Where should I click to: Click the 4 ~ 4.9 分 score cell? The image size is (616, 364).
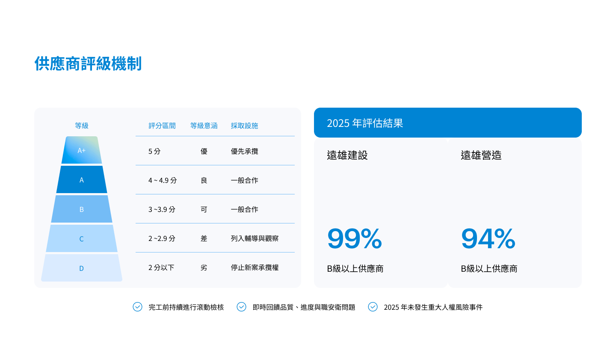[163, 180]
